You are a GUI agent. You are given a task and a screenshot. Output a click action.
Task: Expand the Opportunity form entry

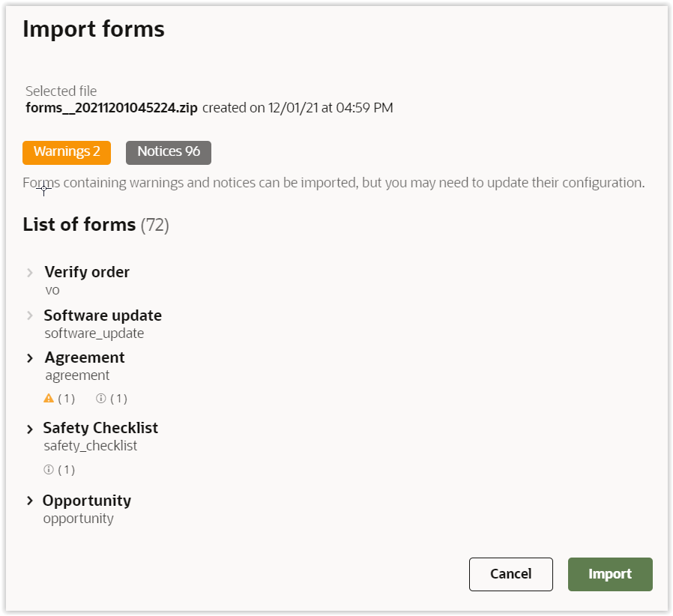click(30, 501)
